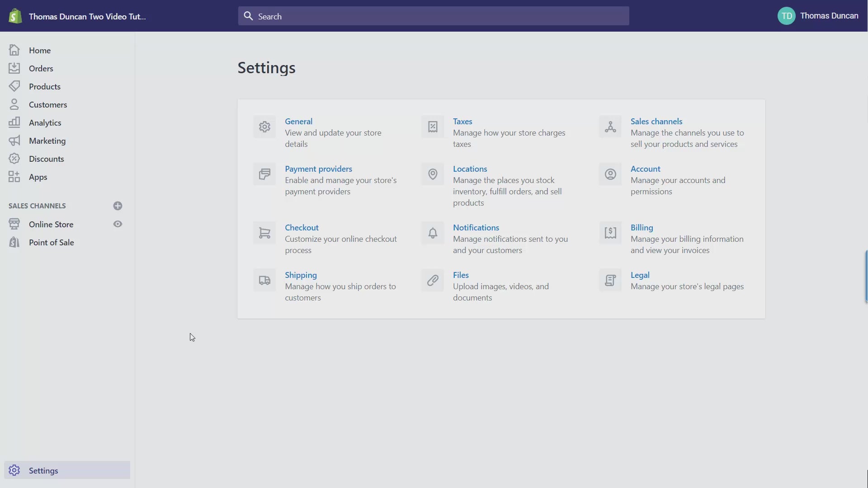Image resolution: width=868 pixels, height=488 pixels.
Task: Open the Account settings link
Action: click(645, 169)
